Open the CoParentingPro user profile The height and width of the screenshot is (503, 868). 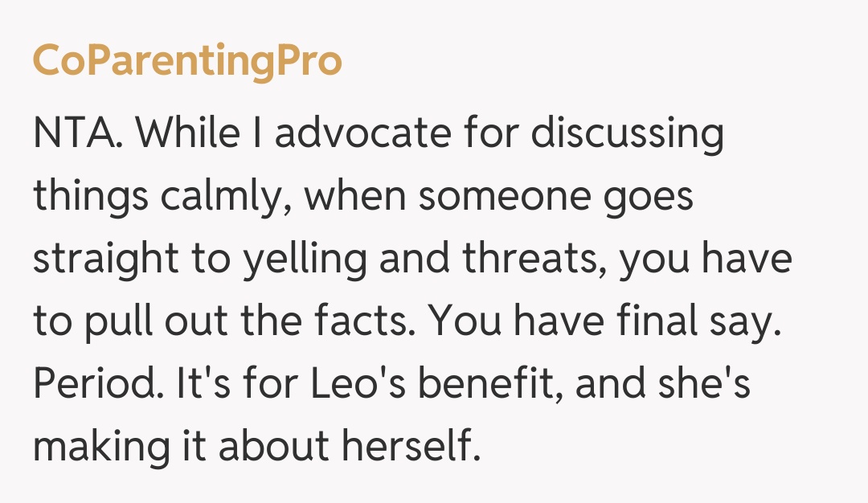(187, 62)
